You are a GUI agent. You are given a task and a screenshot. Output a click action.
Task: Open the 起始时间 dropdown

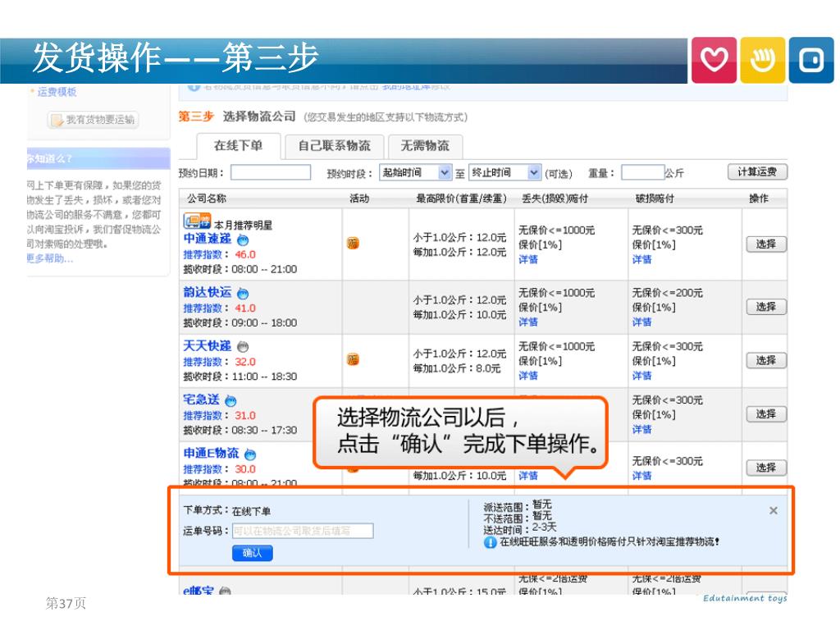pyautogui.click(x=415, y=172)
